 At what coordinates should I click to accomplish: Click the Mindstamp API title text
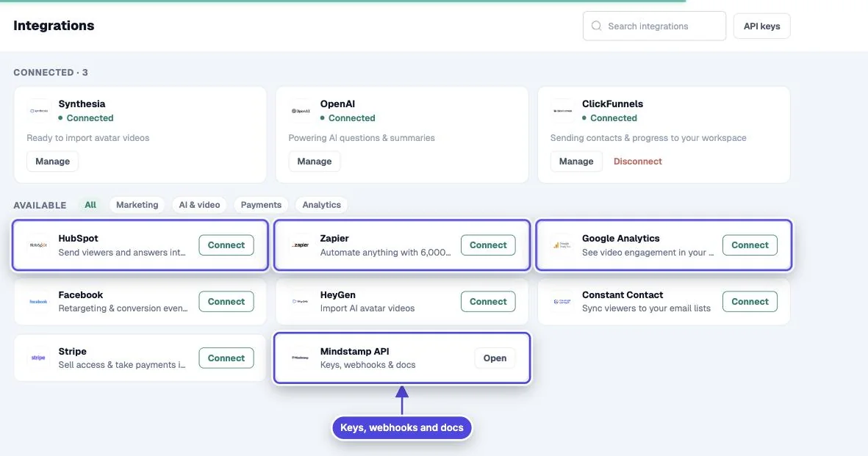coord(355,352)
